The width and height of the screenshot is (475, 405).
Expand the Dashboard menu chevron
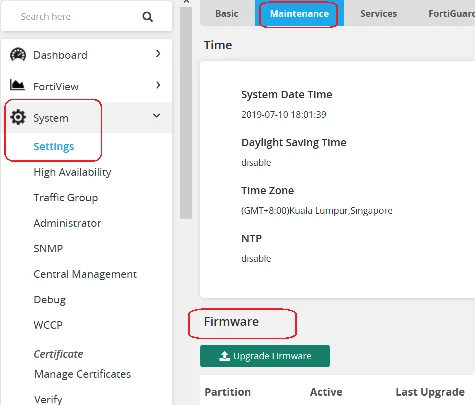point(158,54)
